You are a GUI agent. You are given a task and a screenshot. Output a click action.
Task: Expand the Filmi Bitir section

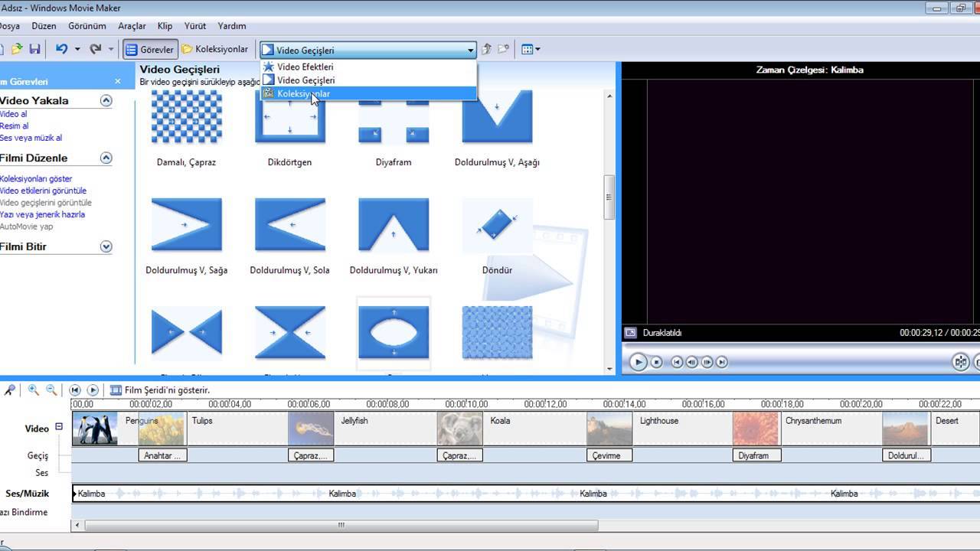coord(106,246)
